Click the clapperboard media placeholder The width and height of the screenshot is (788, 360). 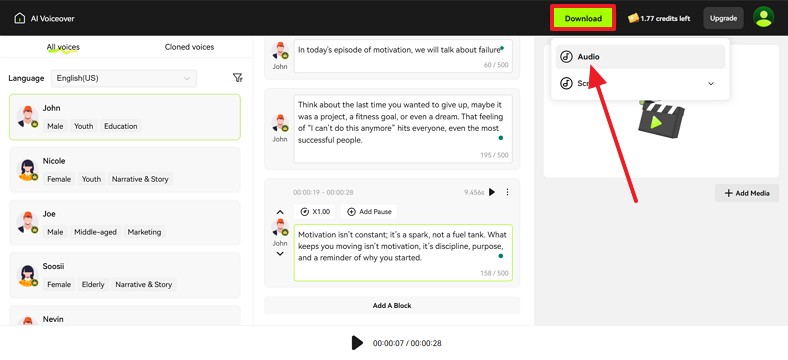coord(661,118)
